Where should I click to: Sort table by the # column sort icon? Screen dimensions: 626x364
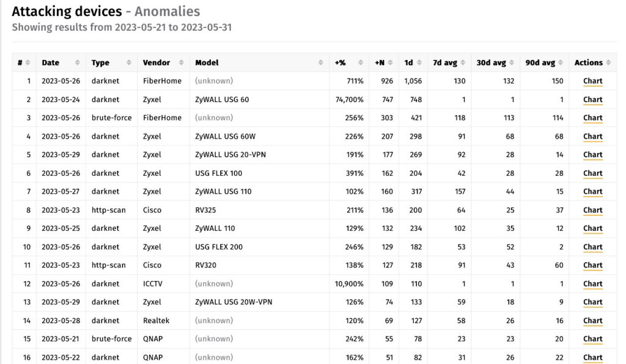pos(28,63)
